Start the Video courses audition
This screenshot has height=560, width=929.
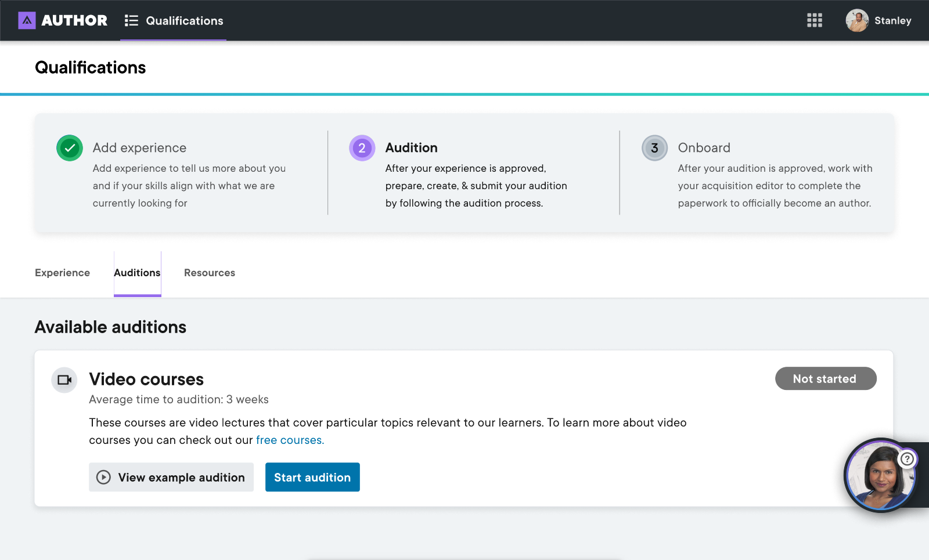[312, 477]
